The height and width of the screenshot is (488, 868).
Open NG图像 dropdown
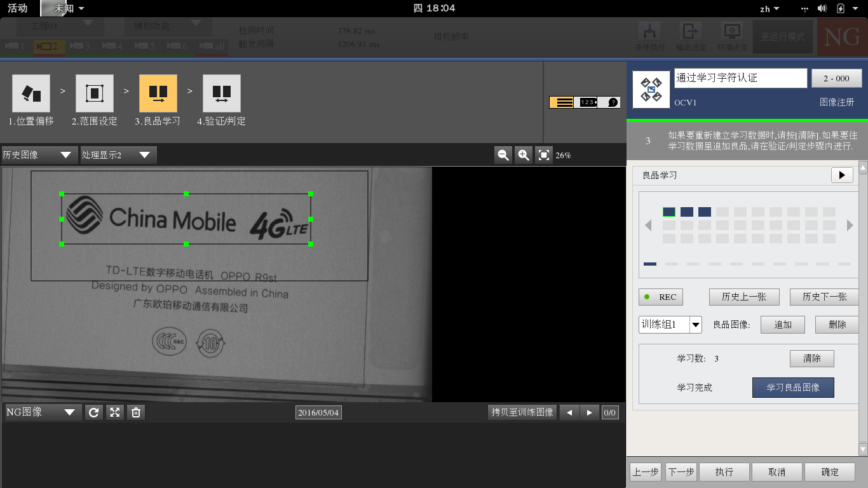tap(43, 412)
